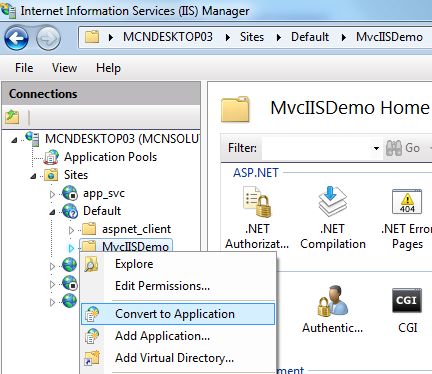Click the Add Application menu icon
432x374 pixels.
92,336
